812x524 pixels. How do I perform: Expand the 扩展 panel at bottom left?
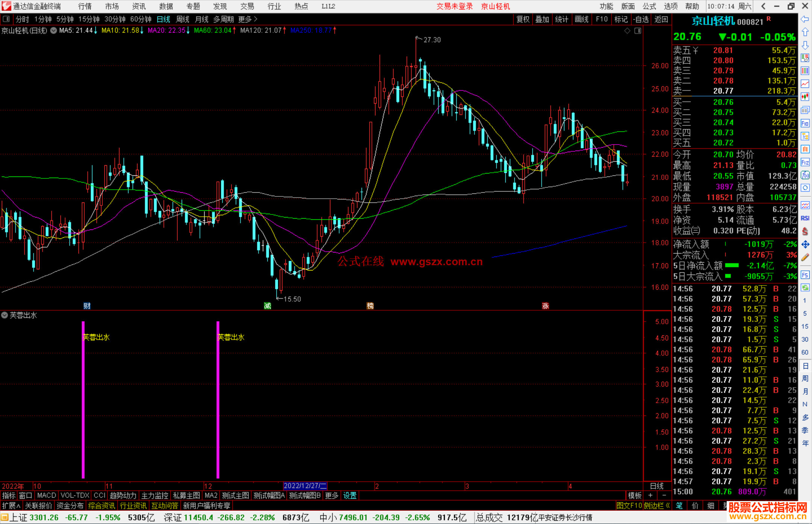click(11, 506)
